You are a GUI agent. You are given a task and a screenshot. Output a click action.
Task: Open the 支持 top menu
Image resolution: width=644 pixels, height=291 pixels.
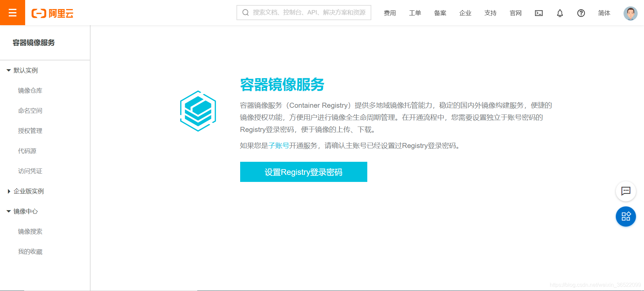(490, 13)
